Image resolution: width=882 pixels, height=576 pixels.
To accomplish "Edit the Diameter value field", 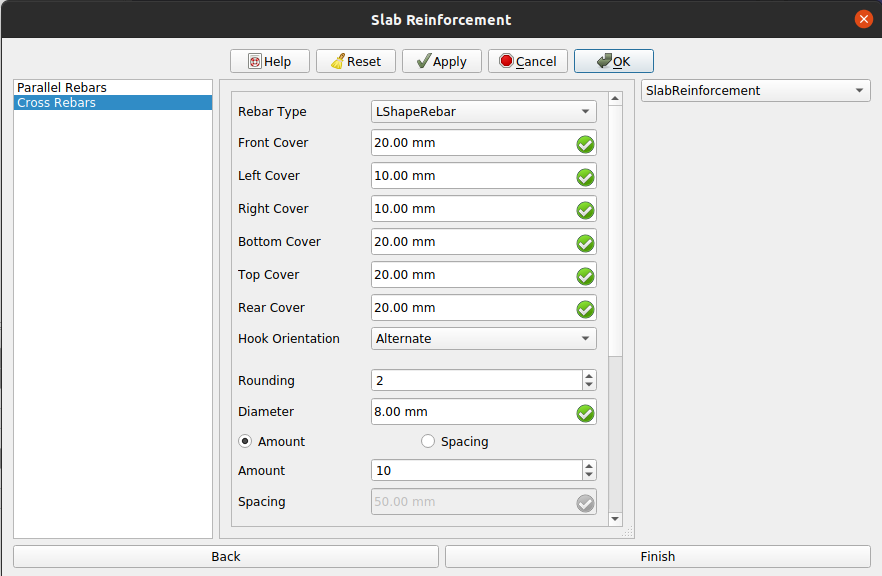I will pyautogui.click(x=483, y=412).
